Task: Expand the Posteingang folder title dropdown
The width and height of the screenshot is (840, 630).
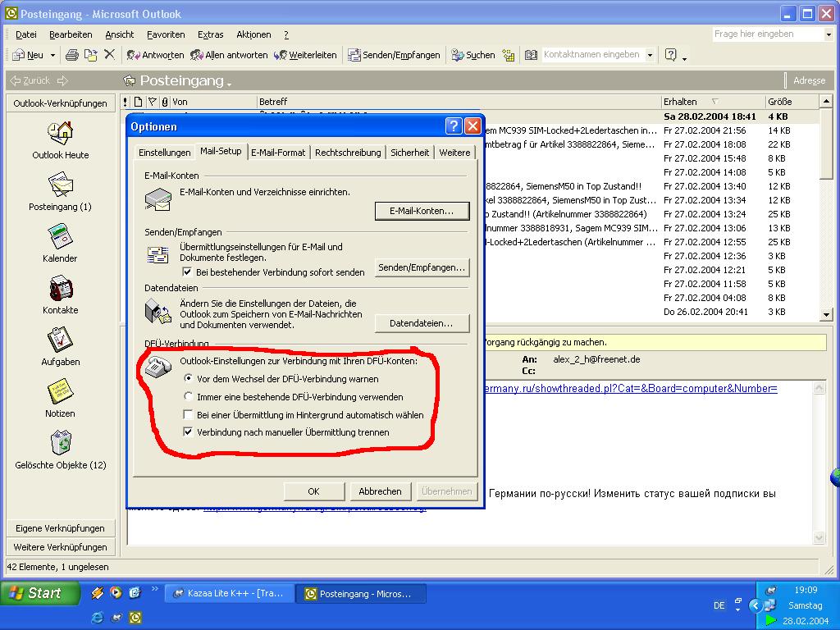Action: pos(230,82)
